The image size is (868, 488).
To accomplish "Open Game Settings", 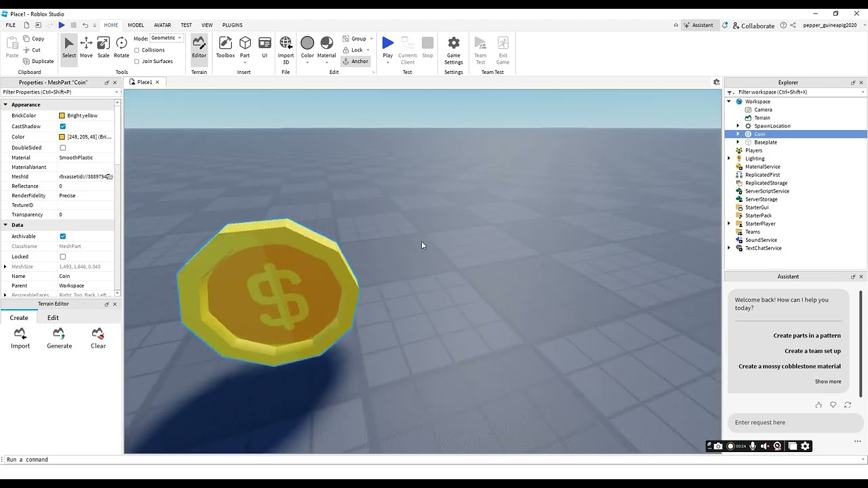I will pos(454,50).
